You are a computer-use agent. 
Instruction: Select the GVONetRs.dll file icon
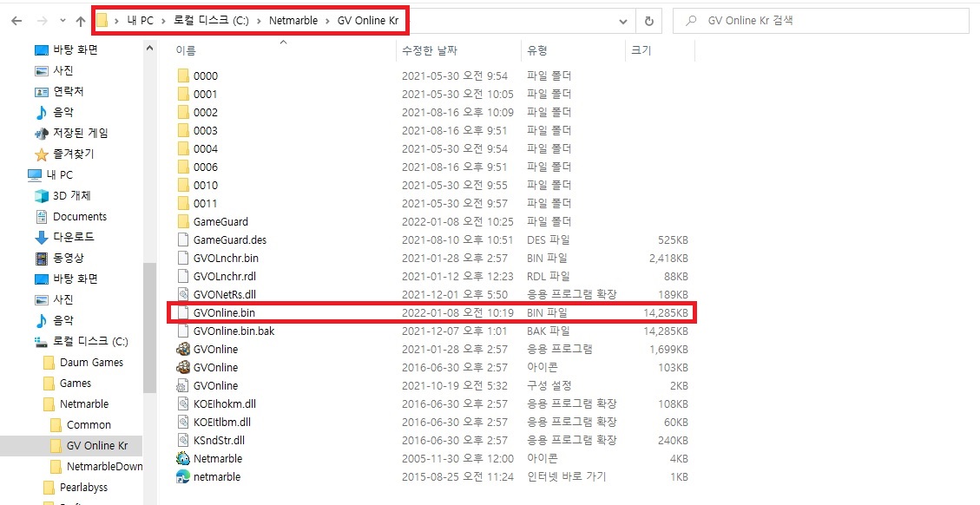point(183,294)
